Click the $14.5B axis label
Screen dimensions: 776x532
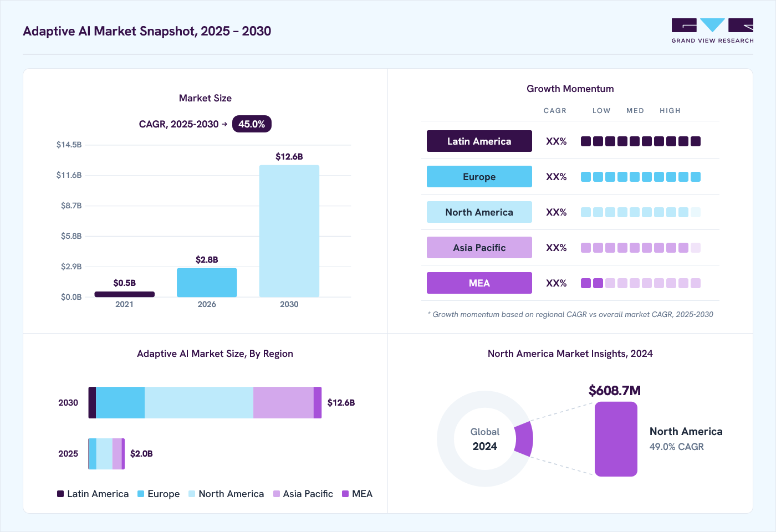69,145
